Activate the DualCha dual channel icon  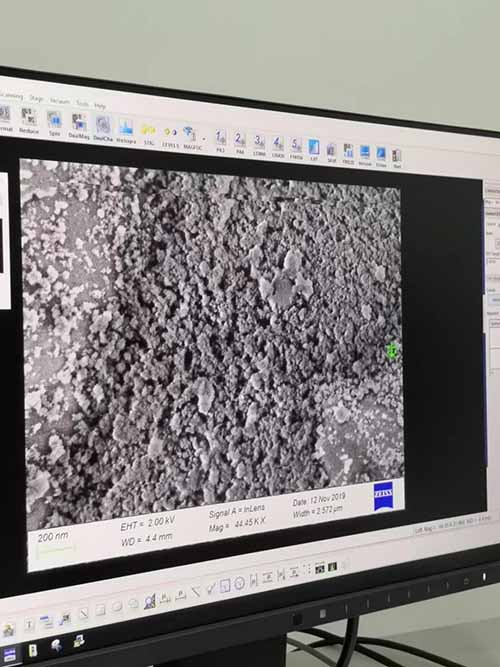[103, 125]
